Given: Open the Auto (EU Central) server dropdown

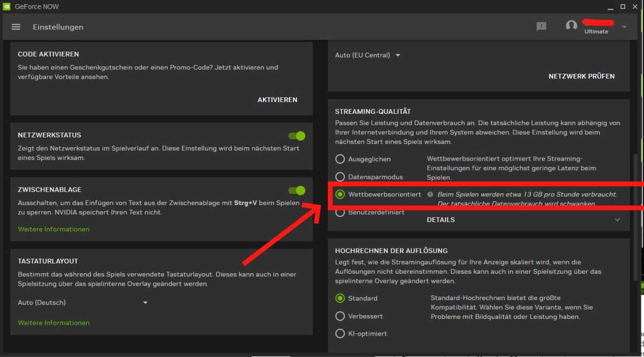Looking at the screenshot, I should pyautogui.click(x=368, y=55).
